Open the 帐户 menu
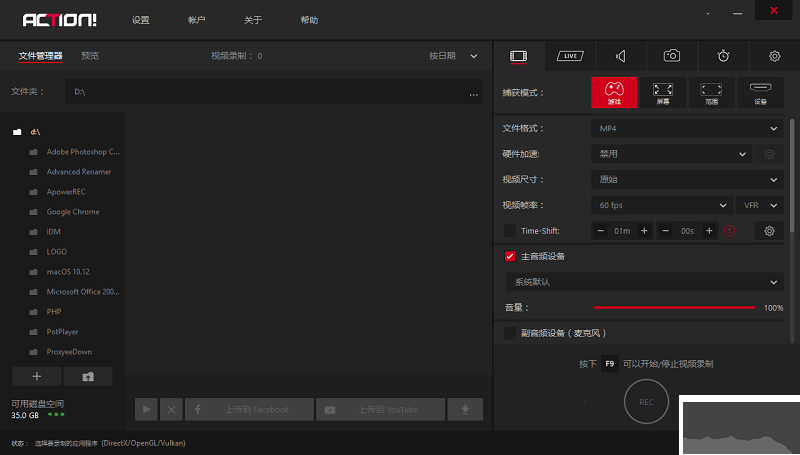Image resolution: width=800 pixels, height=455 pixels. [x=196, y=20]
